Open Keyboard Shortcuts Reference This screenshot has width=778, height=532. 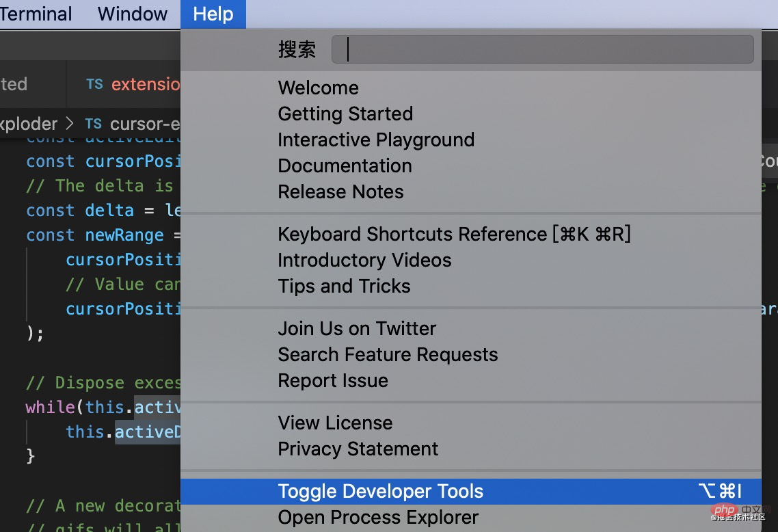click(454, 234)
